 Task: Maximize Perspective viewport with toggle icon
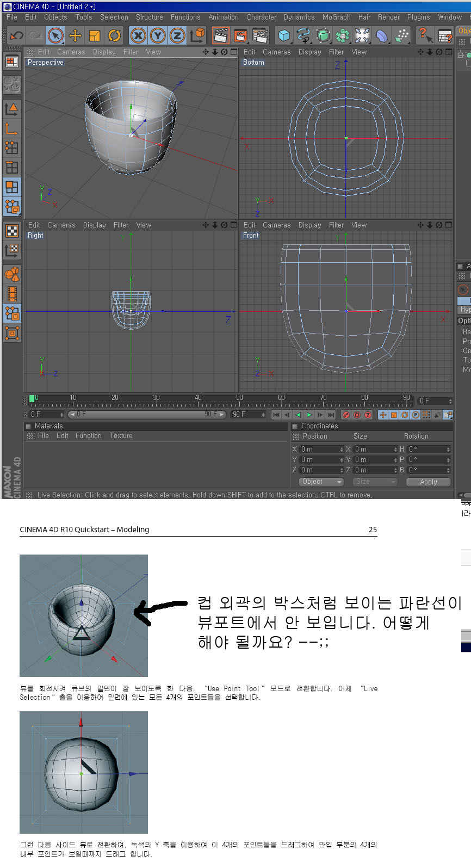pyautogui.click(x=234, y=52)
